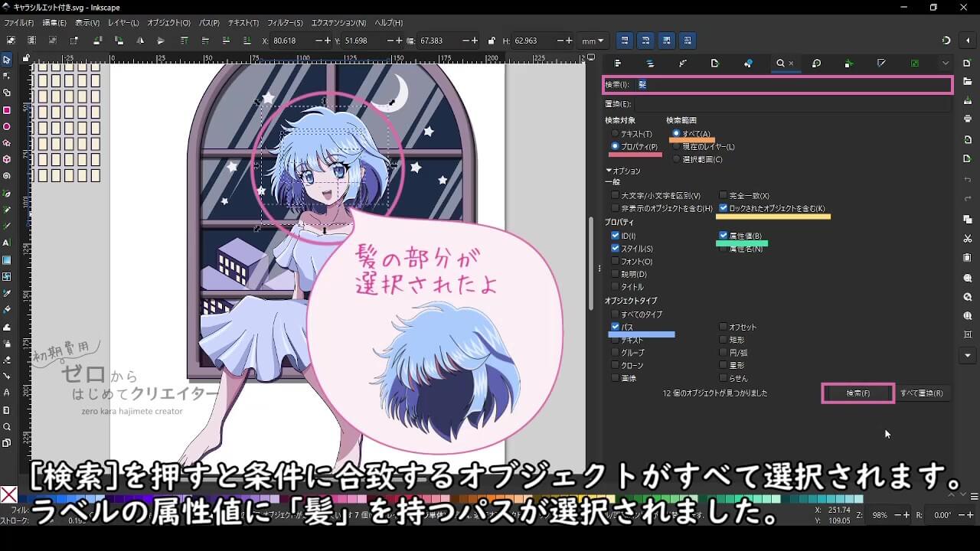The width and height of the screenshot is (980, 551).
Task: Click the 検索(F) button
Action: pos(857,393)
